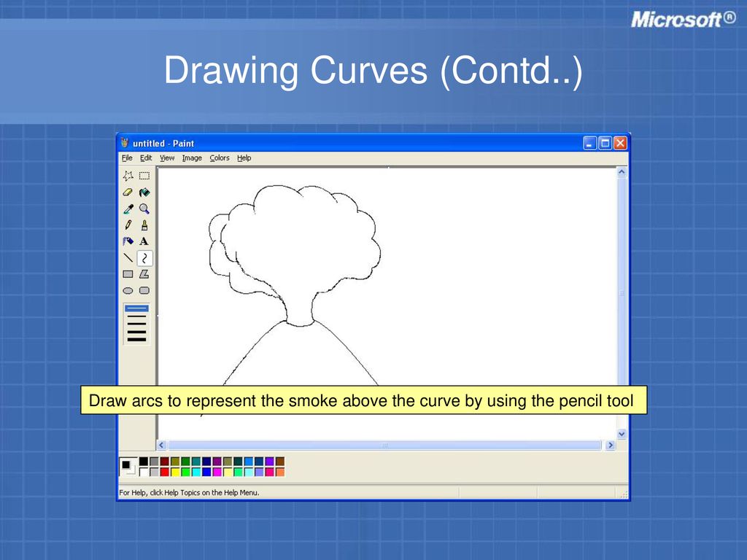Select the Polygon tool
747x560 pixels.
144,274
